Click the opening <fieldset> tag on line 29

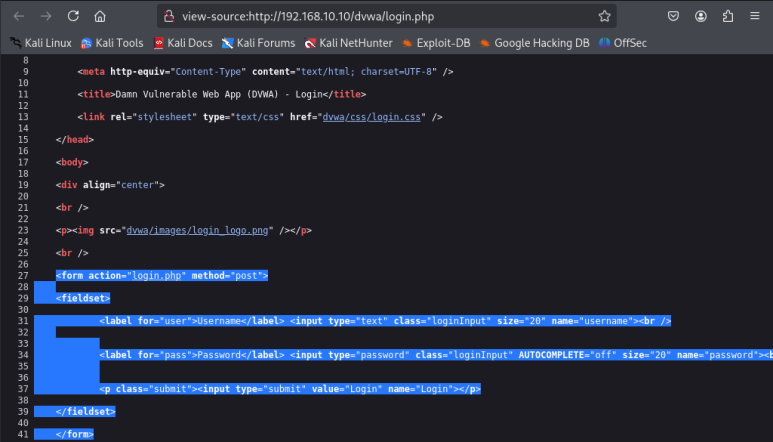tap(83, 298)
